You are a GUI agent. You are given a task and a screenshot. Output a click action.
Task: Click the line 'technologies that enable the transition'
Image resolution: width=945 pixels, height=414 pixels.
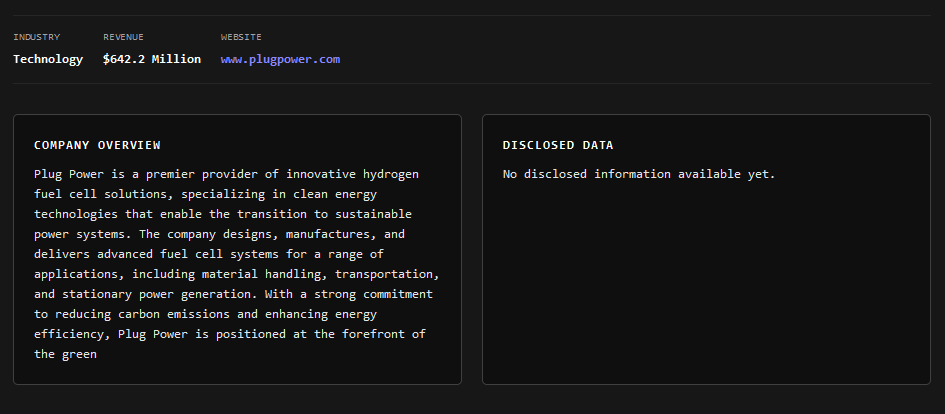tap(222, 214)
